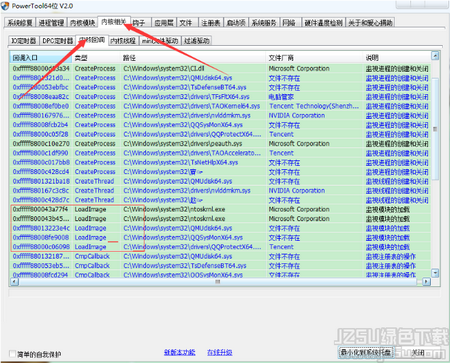Image resolution: width=450 pixels, height=363 pixels.
Task: Click the address cell 0xfffff800043a77f4
Action: tap(40, 209)
